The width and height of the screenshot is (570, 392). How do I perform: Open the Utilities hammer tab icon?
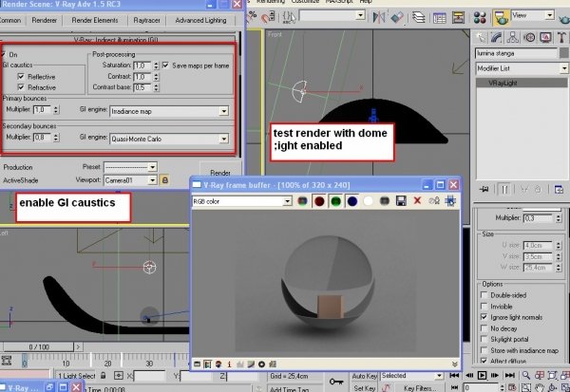[561, 37]
